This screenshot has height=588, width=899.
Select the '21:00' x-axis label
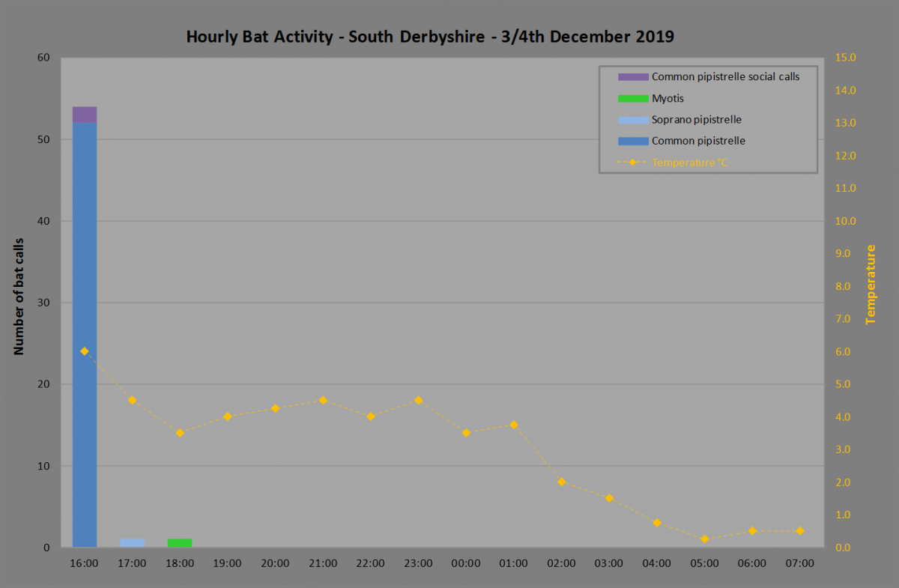[323, 563]
